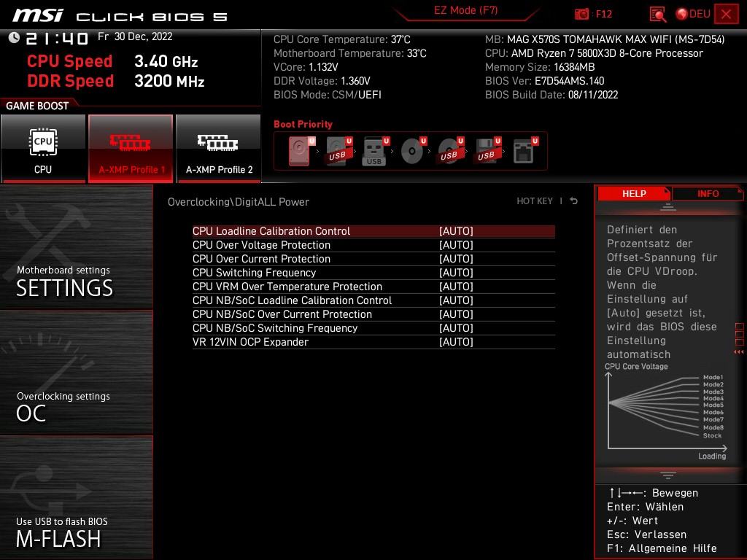Open CPU Over Current Protection setting

coord(373,259)
